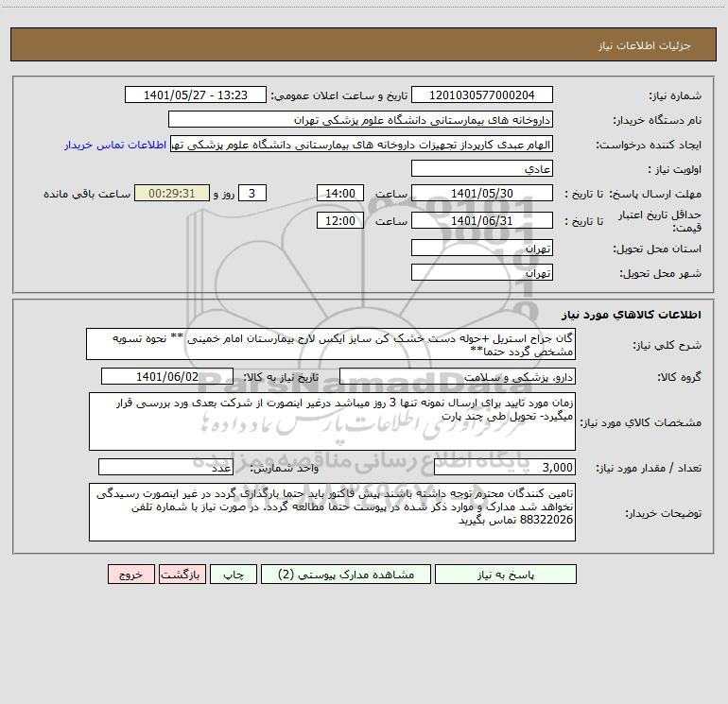The image size is (728, 704).
Task: Click price validity date 1401/06/31
Action: pyautogui.click(x=482, y=220)
